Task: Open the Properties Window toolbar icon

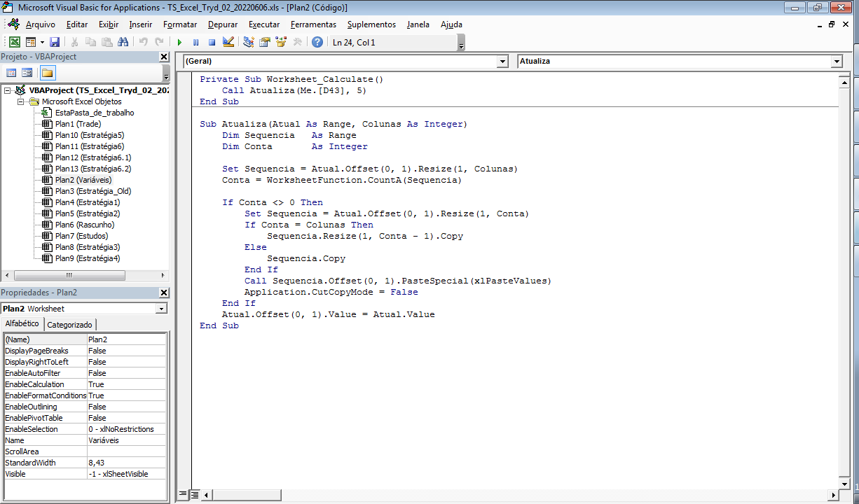Action: (x=265, y=42)
